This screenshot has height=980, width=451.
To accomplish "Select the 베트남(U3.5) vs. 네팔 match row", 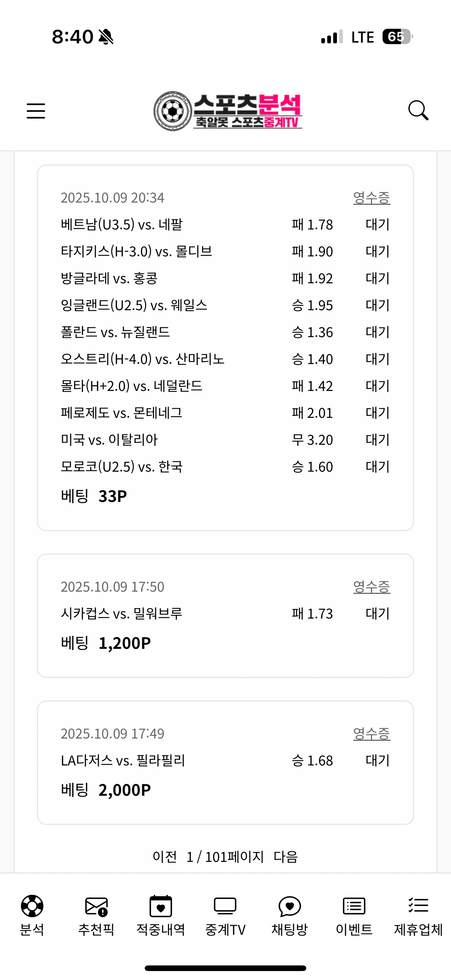I will point(122,225).
